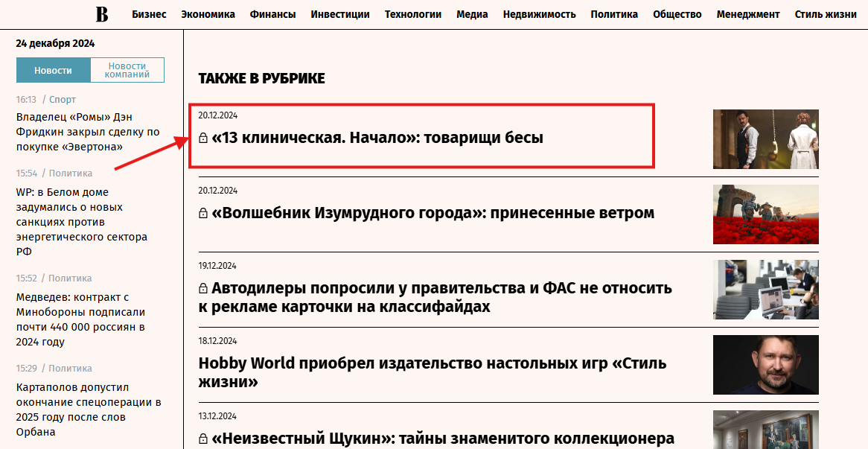Click lock icon beside «13 клиническая» headline

click(x=203, y=138)
